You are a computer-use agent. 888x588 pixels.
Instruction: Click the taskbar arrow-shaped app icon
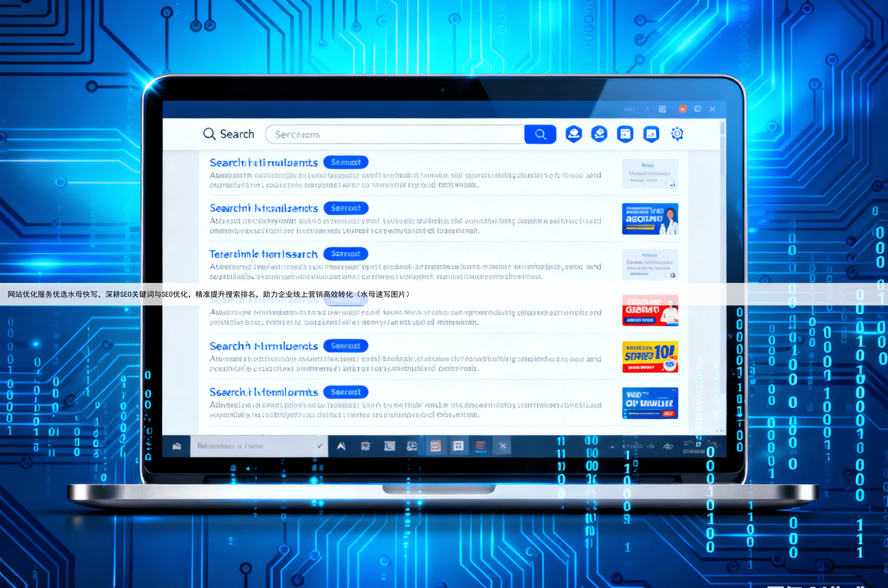click(x=341, y=446)
